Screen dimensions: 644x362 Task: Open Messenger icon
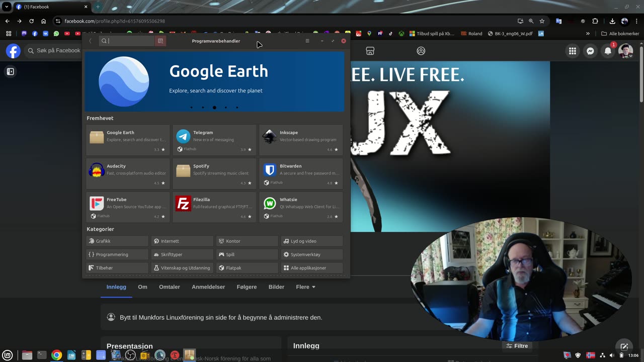[x=590, y=51]
